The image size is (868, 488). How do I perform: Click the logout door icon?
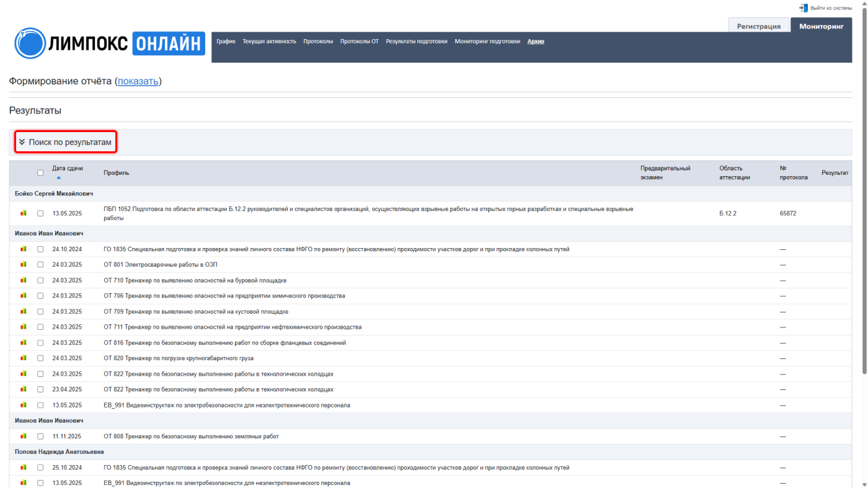(x=804, y=8)
